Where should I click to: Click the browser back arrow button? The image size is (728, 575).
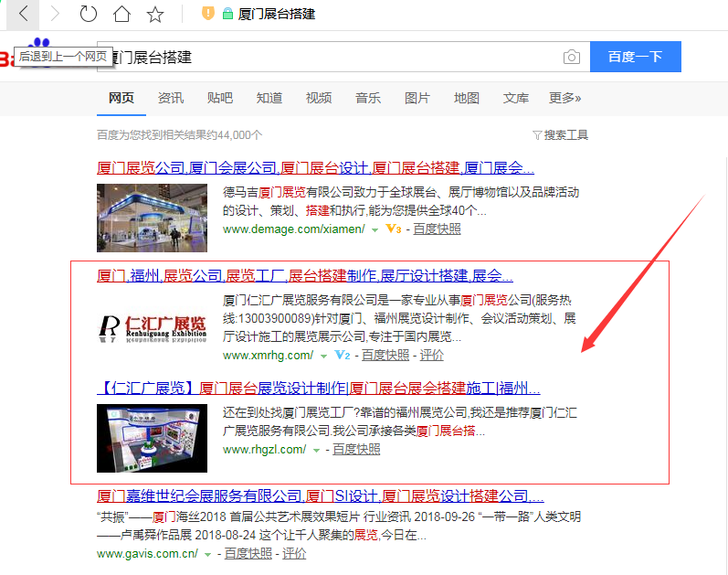[24, 14]
